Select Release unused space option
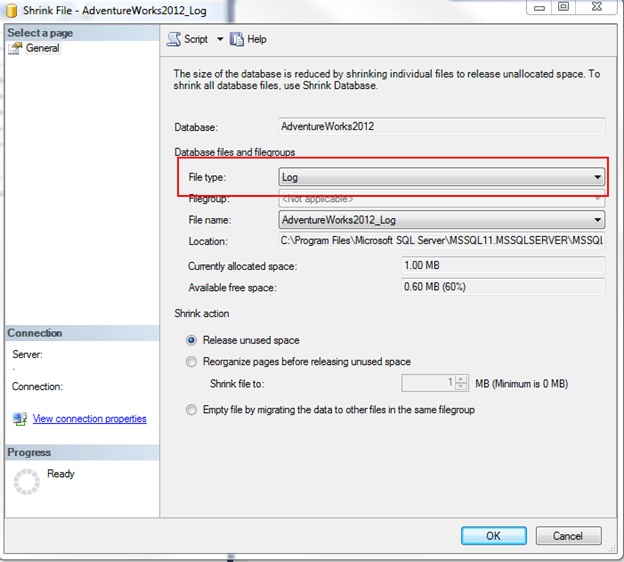 pyautogui.click(x=193, y=340)
